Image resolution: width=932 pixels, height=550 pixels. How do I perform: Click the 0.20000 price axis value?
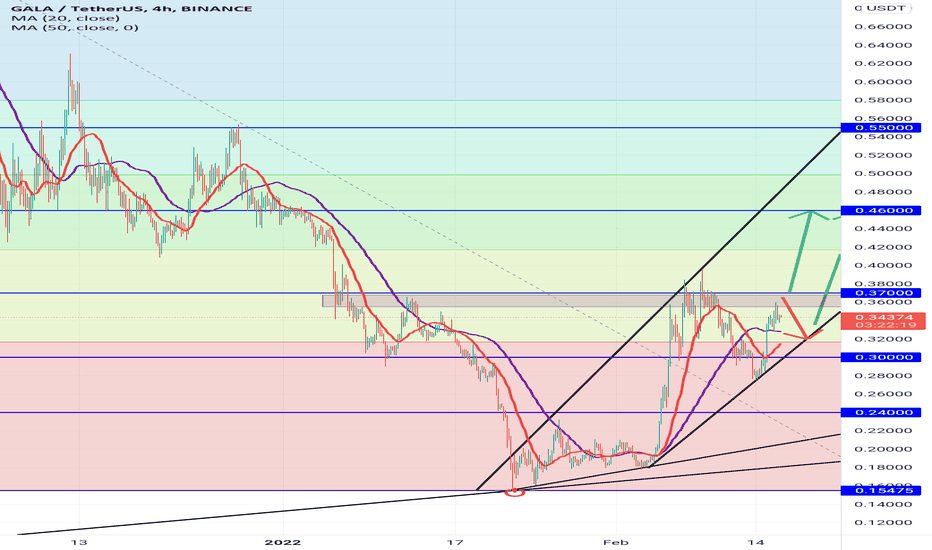(883, 450)
